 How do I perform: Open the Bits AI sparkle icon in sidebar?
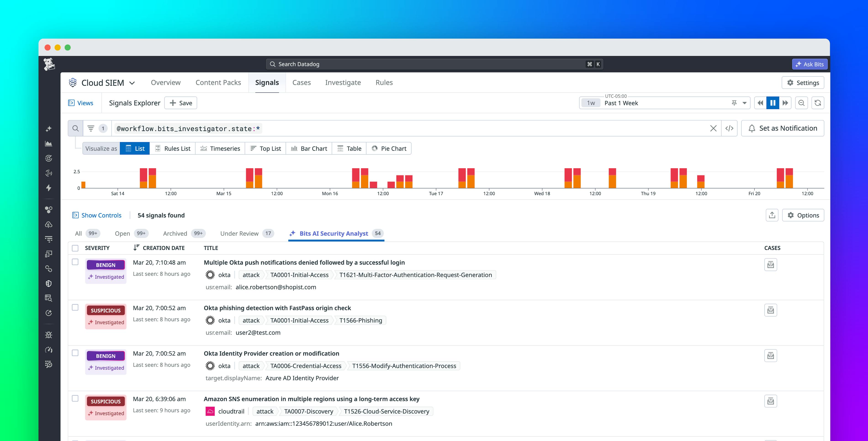tap(48, 128)
